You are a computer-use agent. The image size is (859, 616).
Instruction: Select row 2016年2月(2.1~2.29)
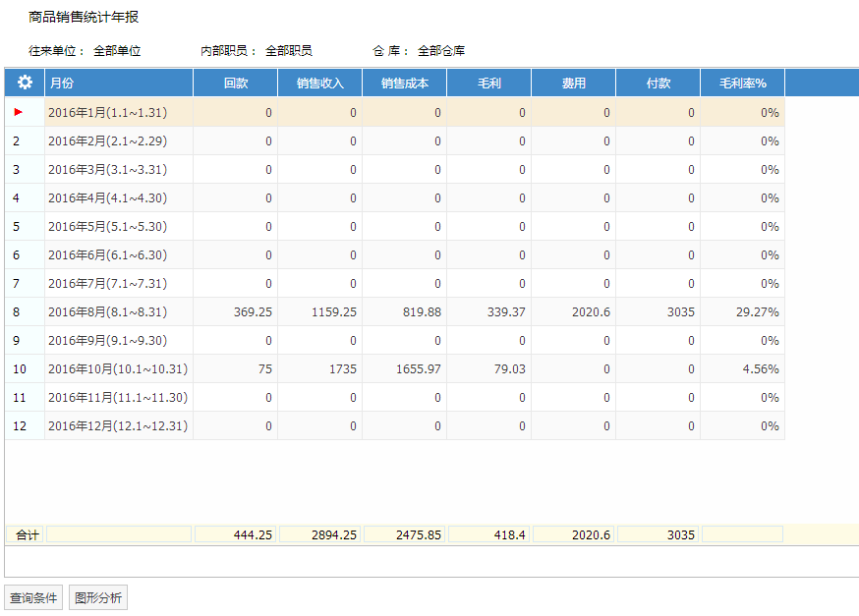[395, 140]
